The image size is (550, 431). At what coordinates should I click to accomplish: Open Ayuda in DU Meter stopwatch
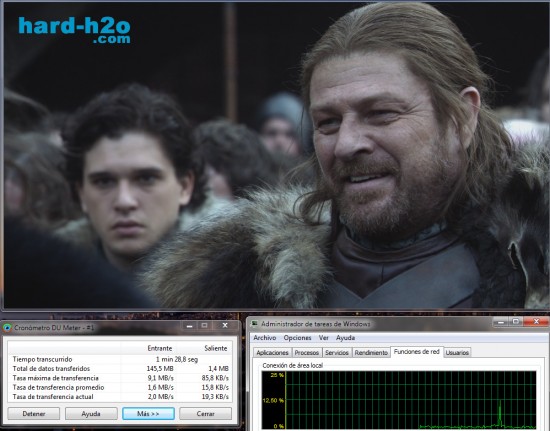coord(91,413)
